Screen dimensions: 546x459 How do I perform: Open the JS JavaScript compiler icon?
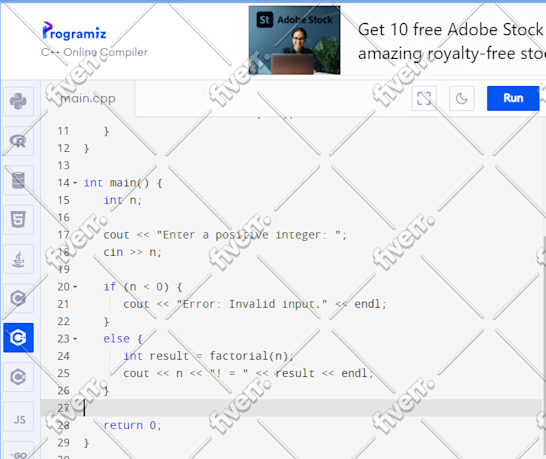(x=18, y=417)
